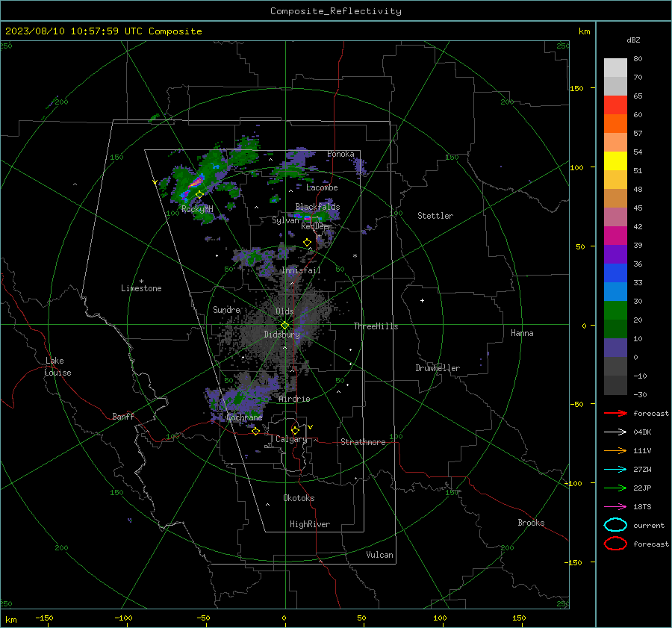Image resolution: width=672 pixels, height=628 pixels.
Task: Click the dBZ legend heading
Action: (x=633, y=40)
